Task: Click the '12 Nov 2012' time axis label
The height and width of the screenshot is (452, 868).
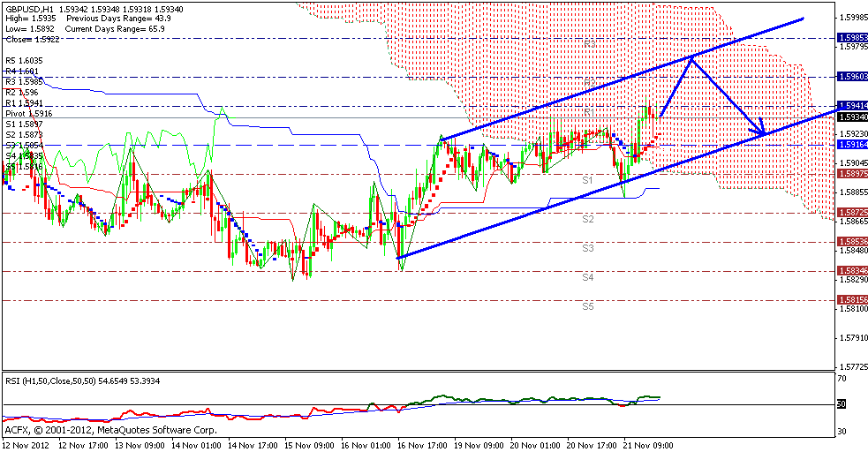Action: (x=26, y=445)
